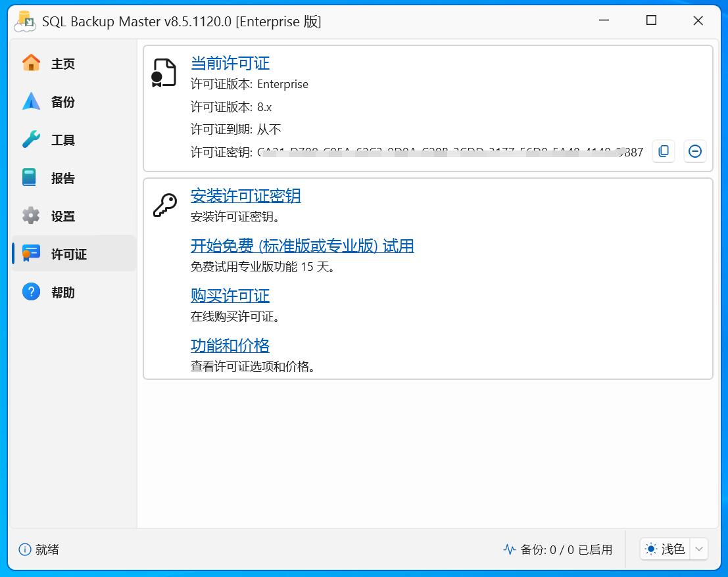Select the 许可证 sidebar tab
728x577 pixels.
coord(74,254)
